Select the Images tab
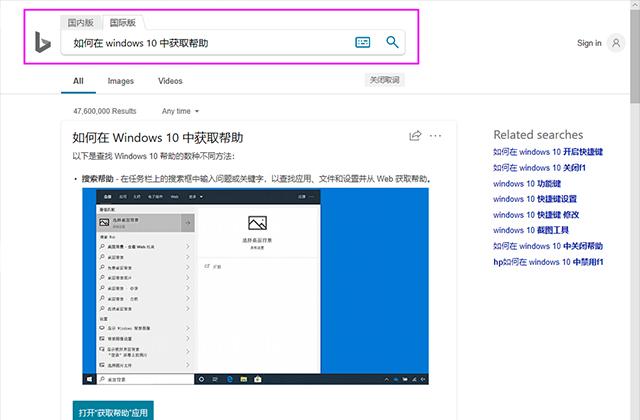The width and height of the screenshot is (640, 420). pos(121,81)
